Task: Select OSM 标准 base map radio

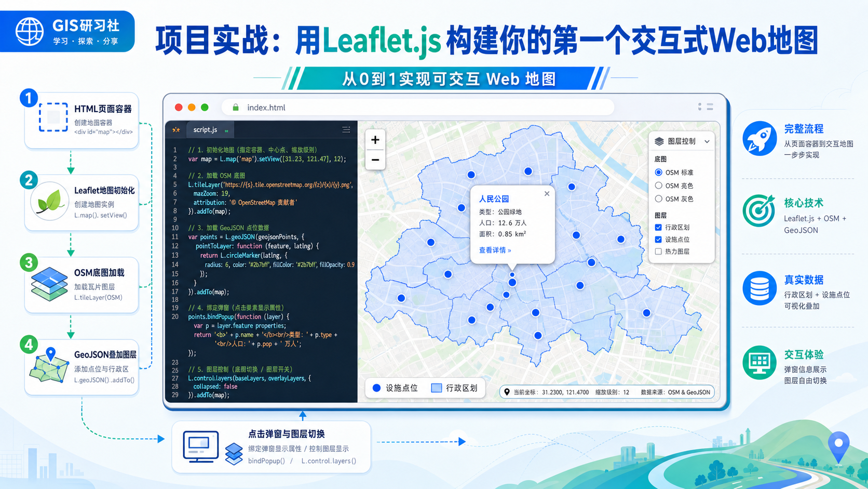Action: pos(658,173)
